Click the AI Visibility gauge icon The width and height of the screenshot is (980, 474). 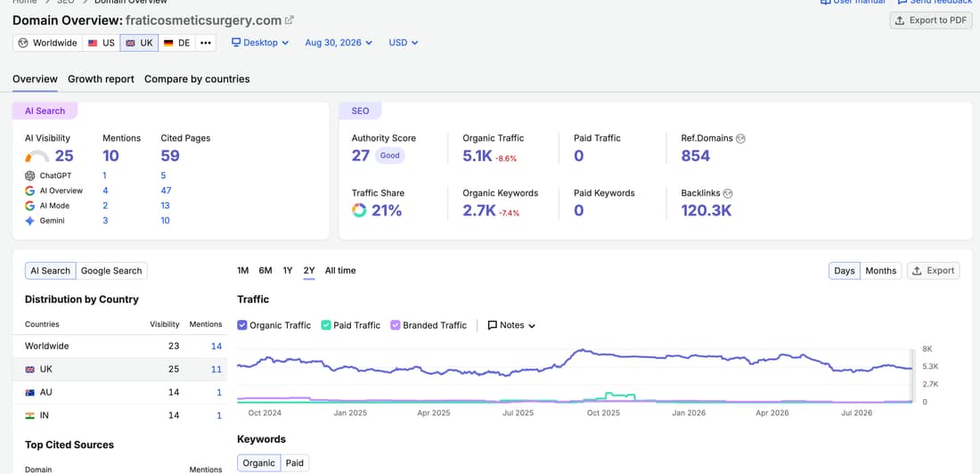tap(37, 156)
